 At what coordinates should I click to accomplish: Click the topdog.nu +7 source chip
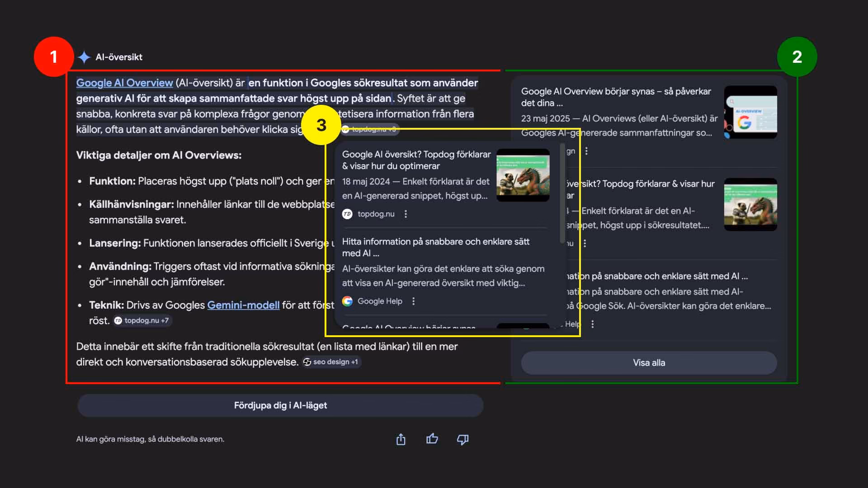[x=142, y=320]
